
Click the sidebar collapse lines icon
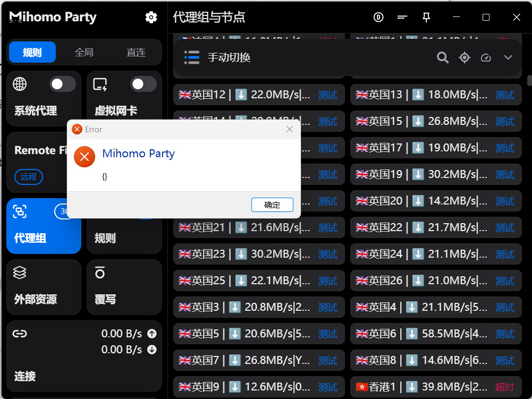(402, 17)
